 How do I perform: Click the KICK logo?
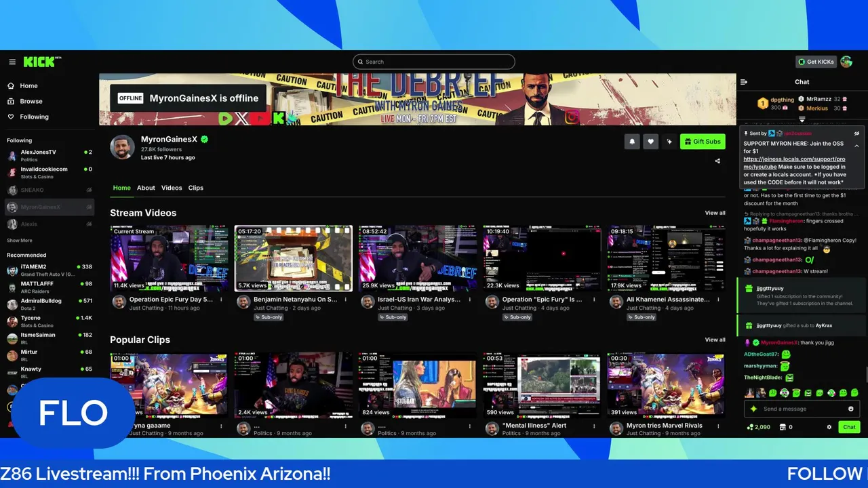pos(41,62)
